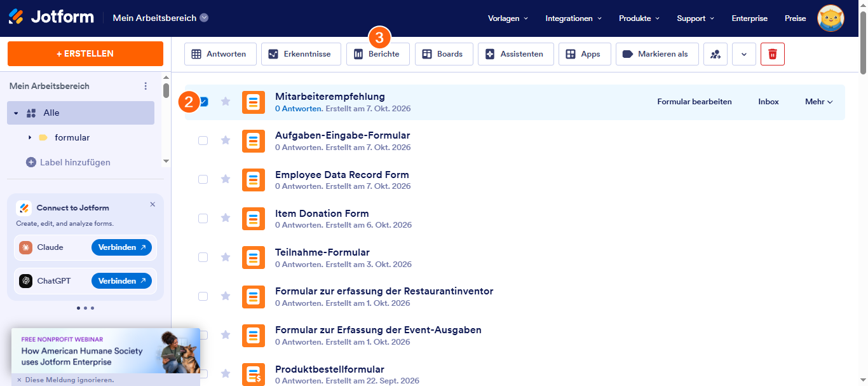Open the Enterprise page

[x=750, y=18]
